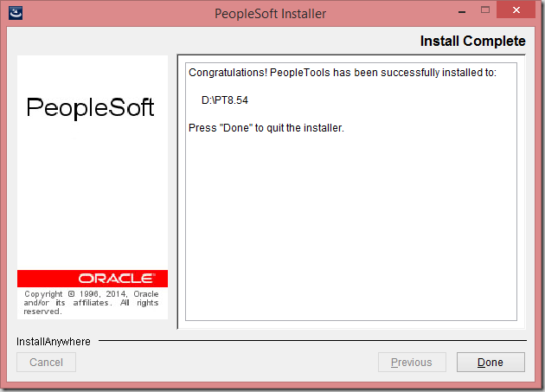
Task: Maximize the PeopleSoft Installer window
Action: [485, 10]
